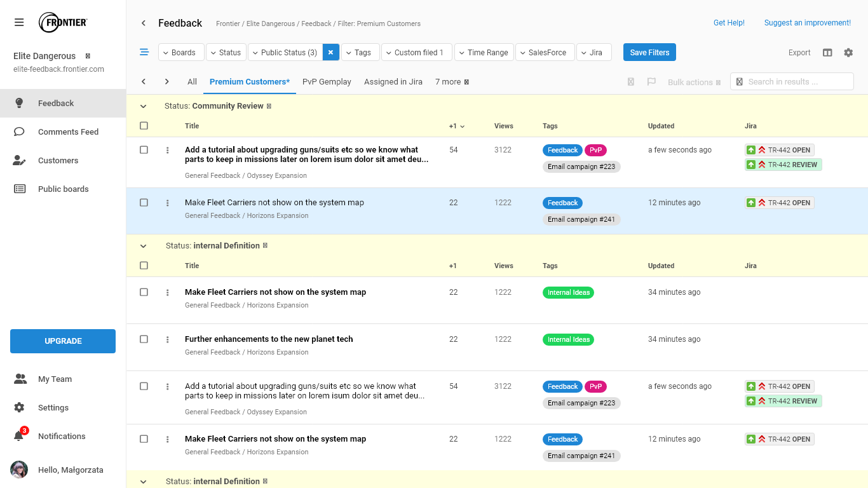Check the box for Further enhancements row
The height and width of the screenshot is (488, 868).
(x=144, y=339)
